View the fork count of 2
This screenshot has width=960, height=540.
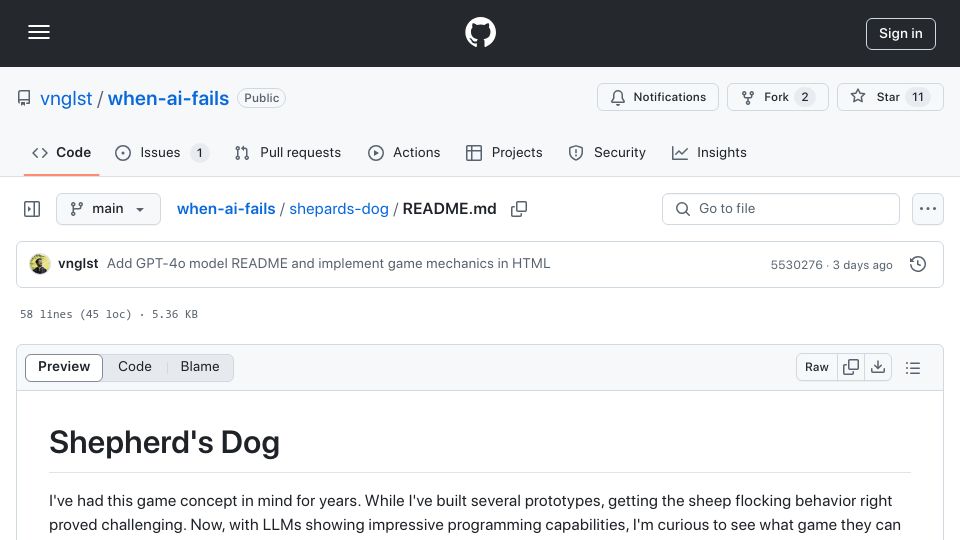[804, 97]
